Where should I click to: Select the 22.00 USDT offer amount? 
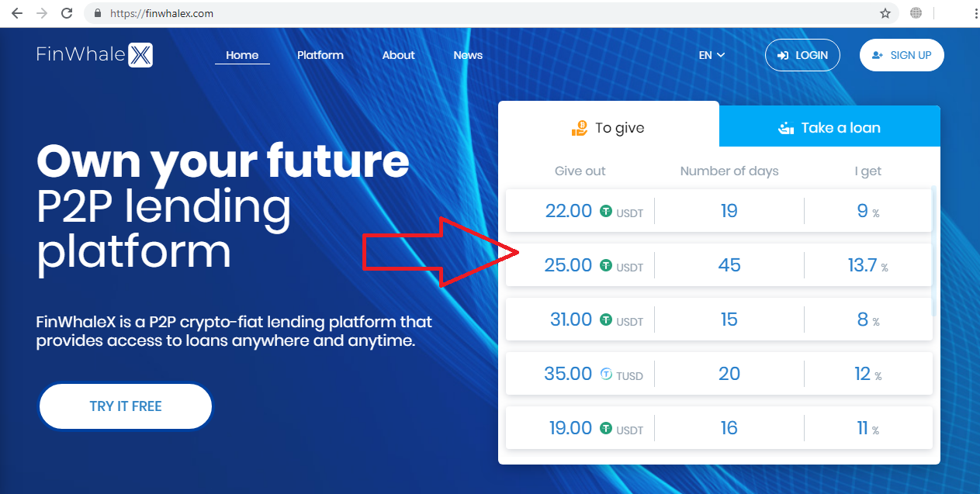(594, 211)
